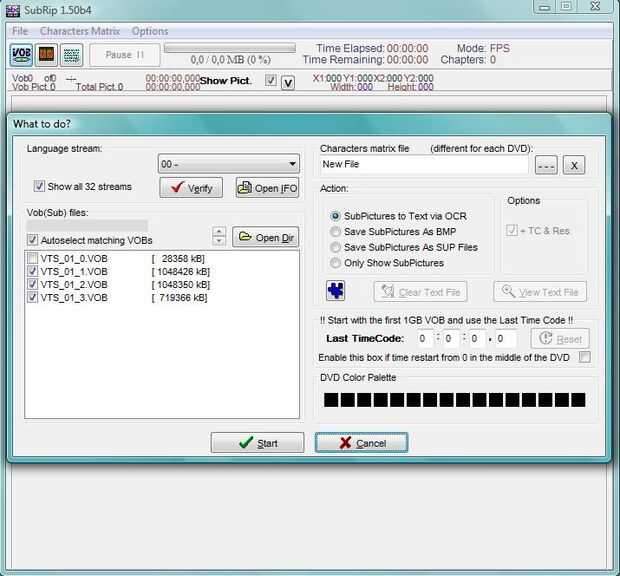Image resolution: width=620 pixels, height=576 pixels.
Task: Open the Characters Matrix menu
Action: pos(79,31)
